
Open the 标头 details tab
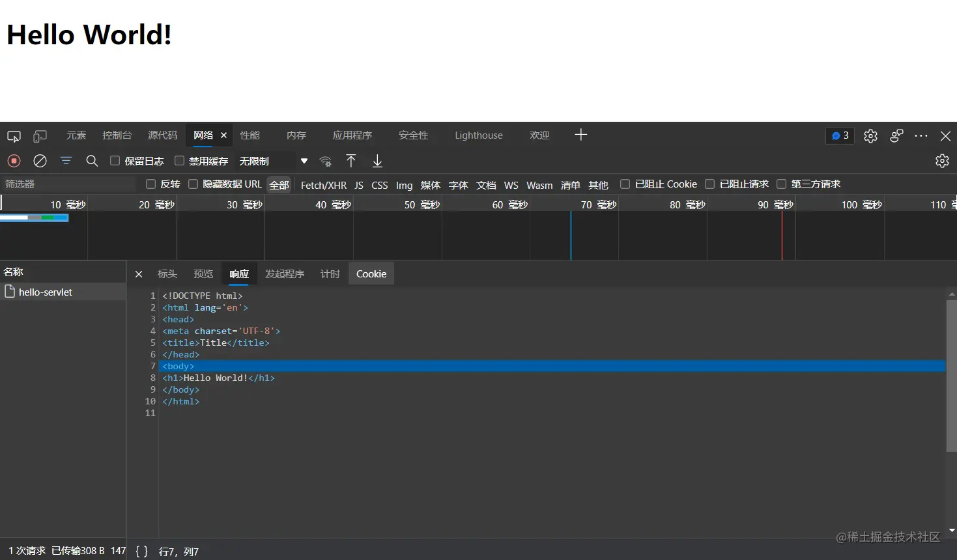167,274
